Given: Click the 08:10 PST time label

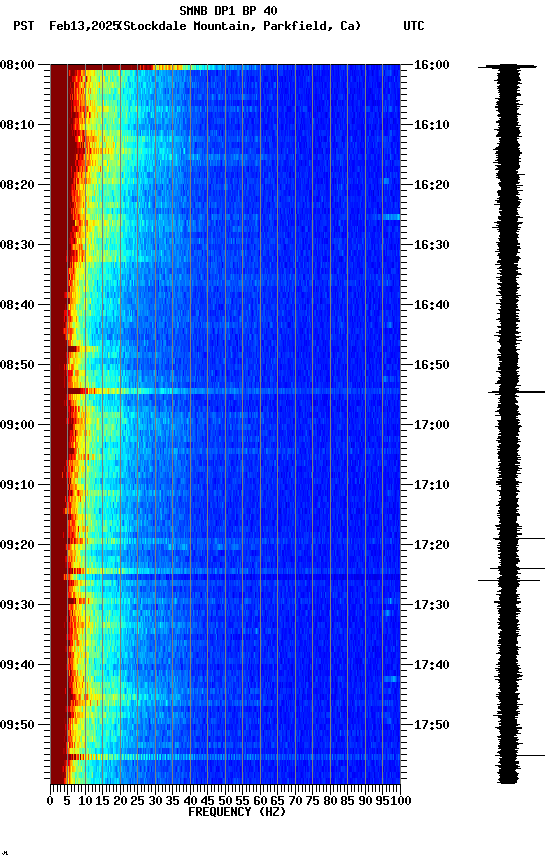Looking at the screenshot, I should click(x=17, y=125).
